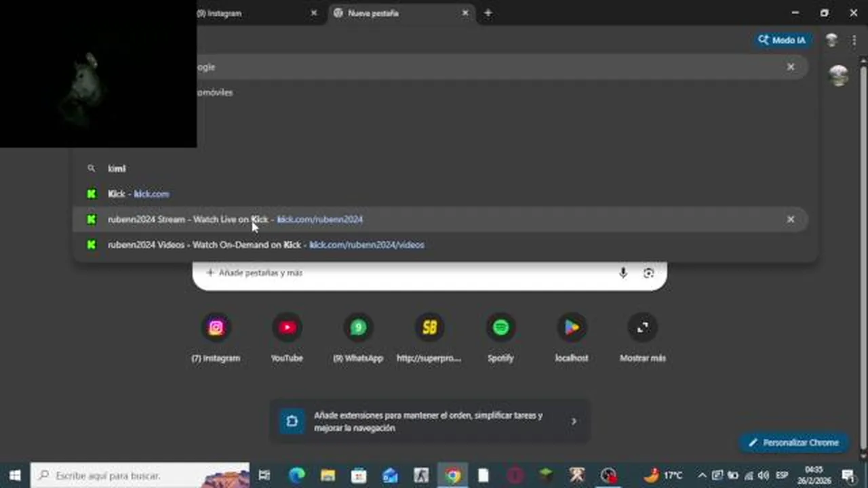This screenshot has height=488, width=868.
Task: Click the volume speaker tray icon
Action: coord(764,476)
